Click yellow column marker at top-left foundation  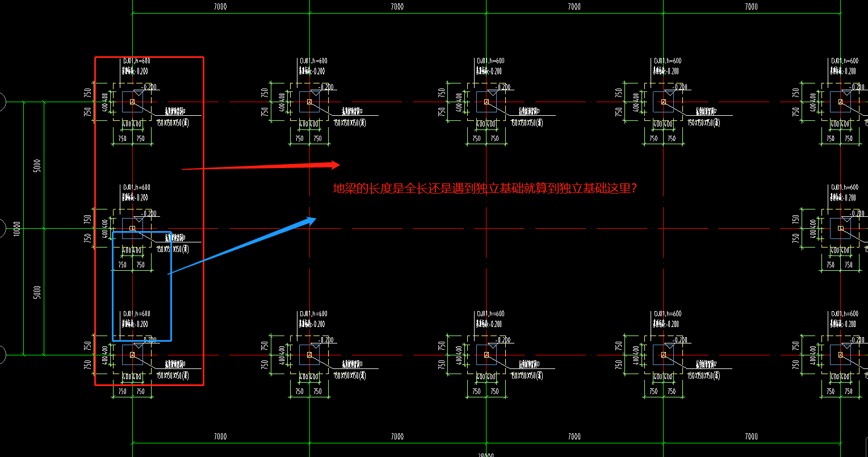[x=132, y=102]
